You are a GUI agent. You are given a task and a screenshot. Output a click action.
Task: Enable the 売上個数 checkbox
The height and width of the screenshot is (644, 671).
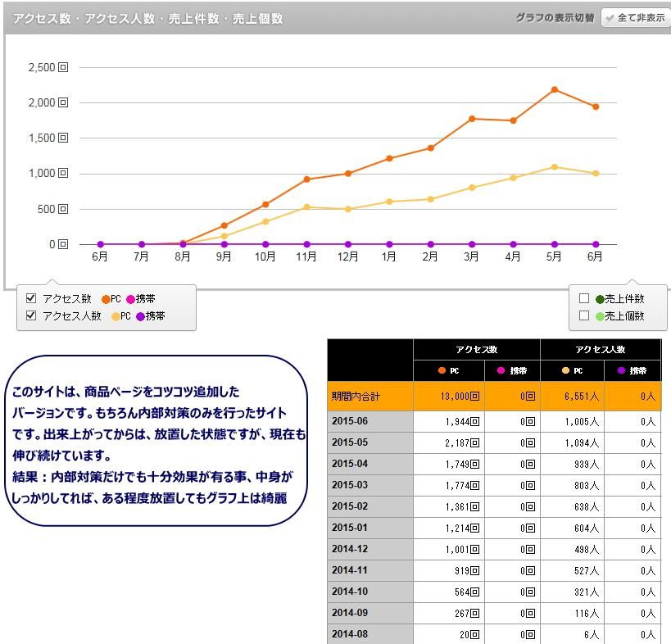click(584, 315)
